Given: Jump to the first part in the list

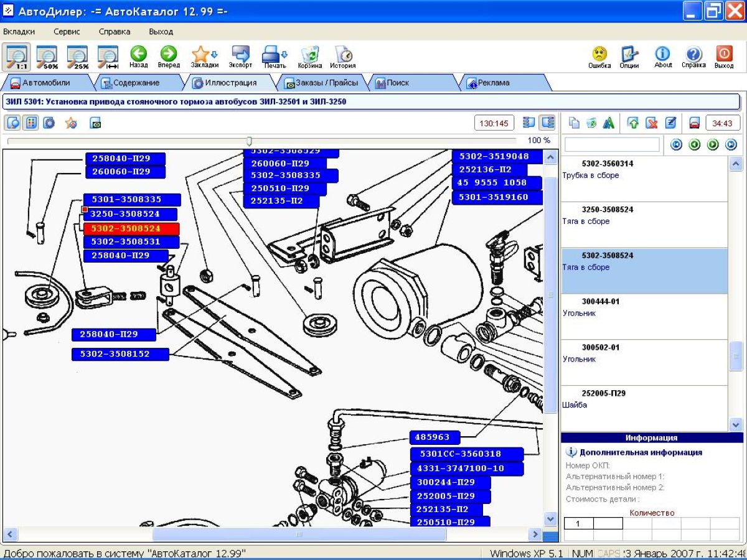Looking at the screenshot, I should click(676, 145).
